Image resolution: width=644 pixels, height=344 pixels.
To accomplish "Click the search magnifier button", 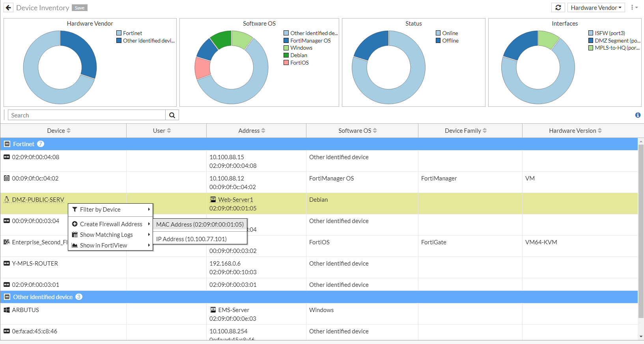I will 172,115.
